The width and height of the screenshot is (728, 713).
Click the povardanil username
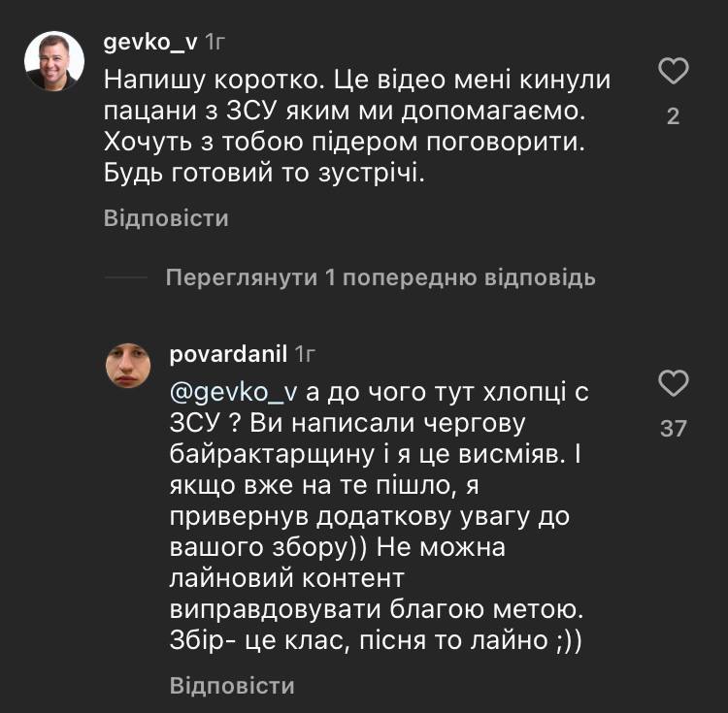tap(228, 354)
